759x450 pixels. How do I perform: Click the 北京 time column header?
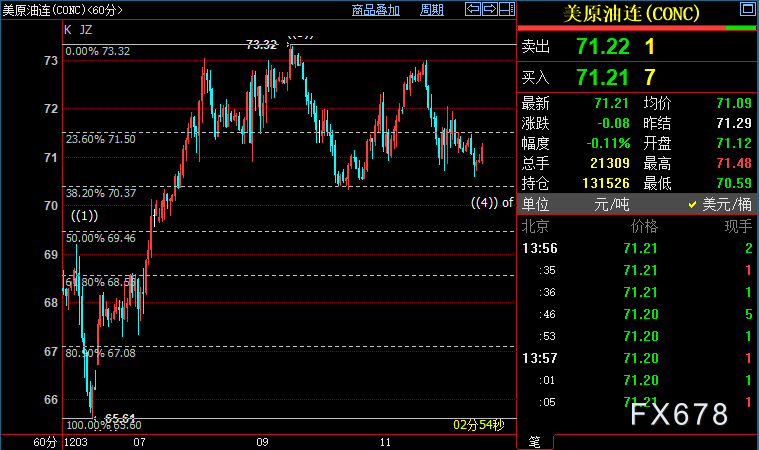coord(535,226)
